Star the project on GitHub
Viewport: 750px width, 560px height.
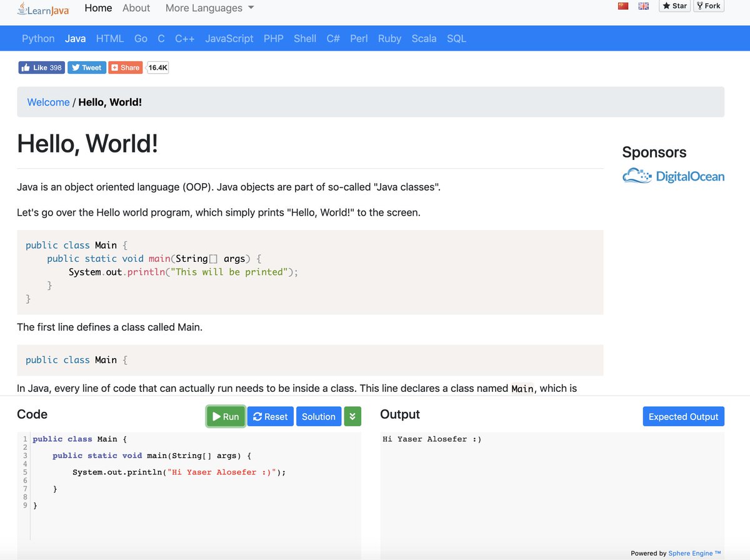click(x=674, y=6)
